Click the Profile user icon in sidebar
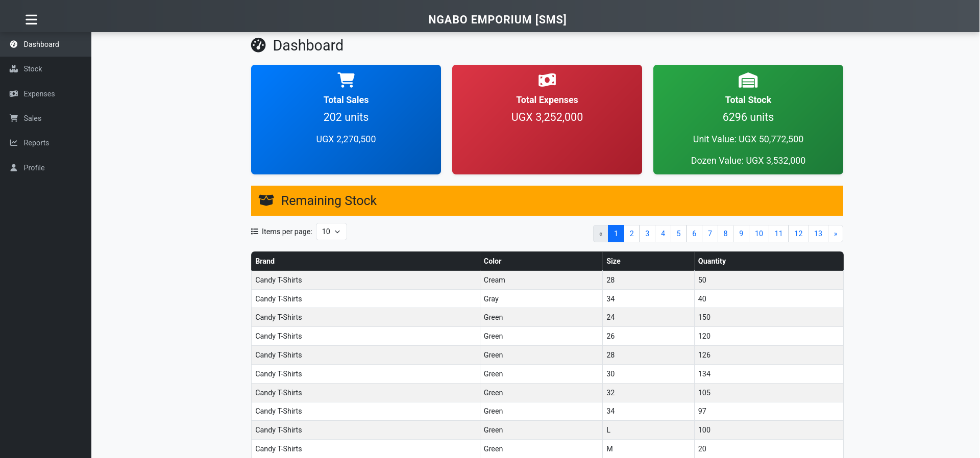The height and width of the screenshot is (458, 980). [x=14, y=168]
